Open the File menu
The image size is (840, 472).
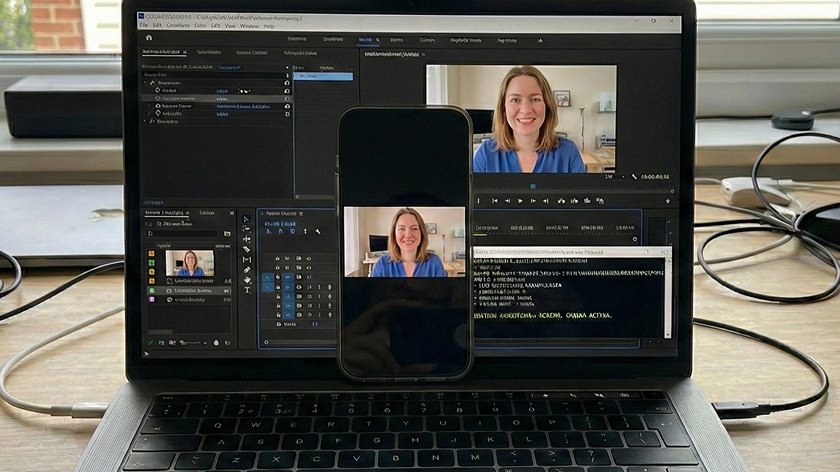pyautogui.click(x=144, y=26)
